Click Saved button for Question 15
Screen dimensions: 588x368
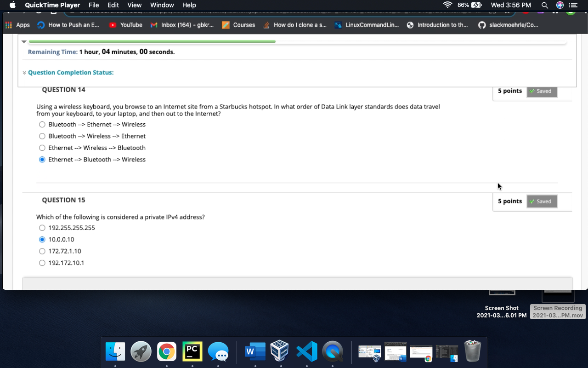coord(542,201)
